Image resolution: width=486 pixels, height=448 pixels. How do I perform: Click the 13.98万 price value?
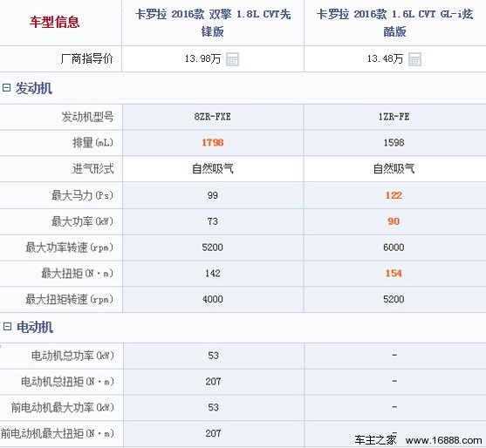pos(202,58)
